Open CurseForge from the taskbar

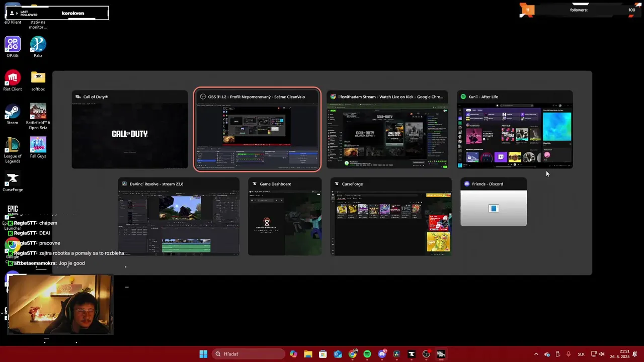(412, 354)
